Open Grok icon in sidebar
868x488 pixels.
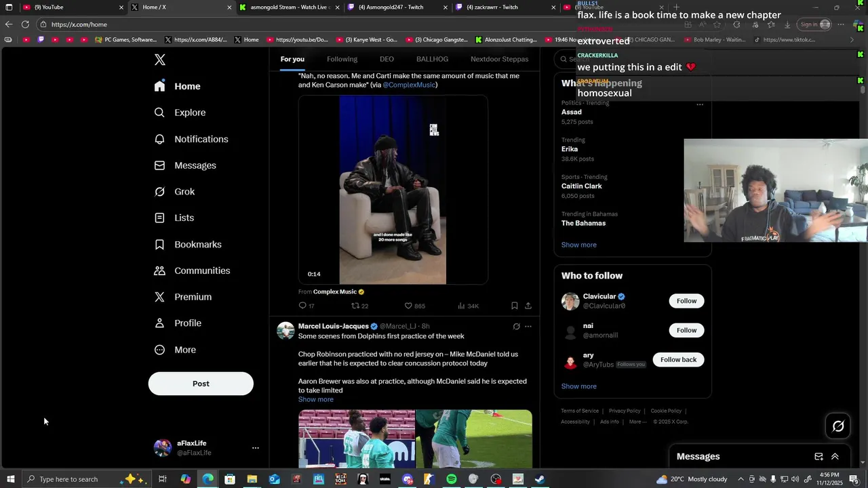pyautogui.click(x=159, y=192)
